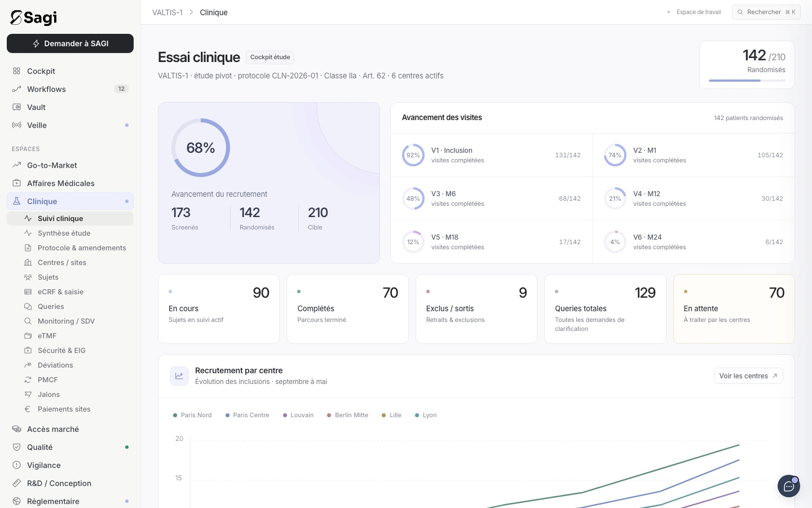This screenshot has width=812, height=508.
Task: Open the Queries totales 129 card
Action: click(605, 309)
